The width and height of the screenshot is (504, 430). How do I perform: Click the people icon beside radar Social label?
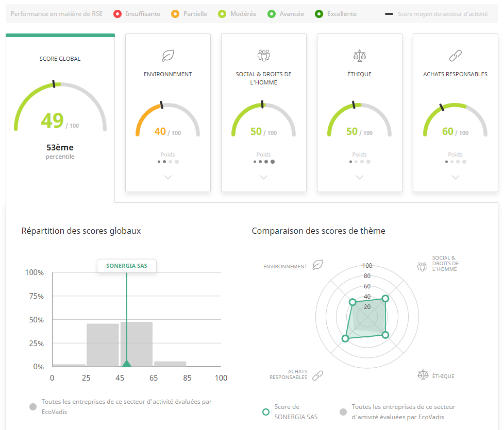click(423, 266)
